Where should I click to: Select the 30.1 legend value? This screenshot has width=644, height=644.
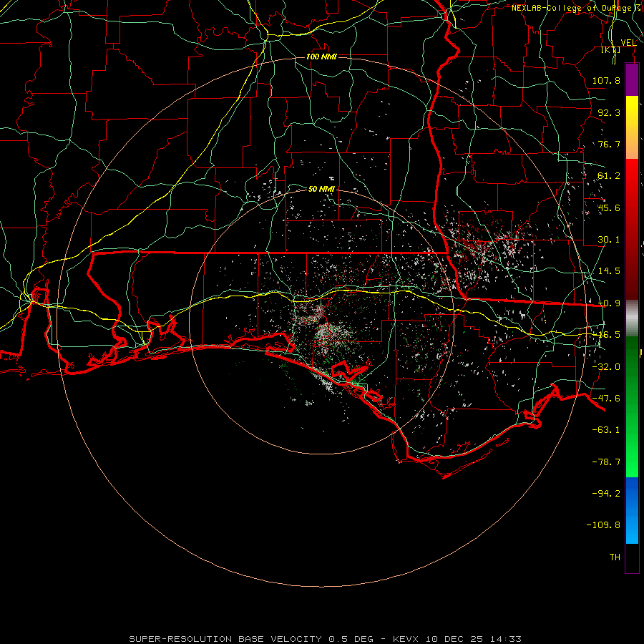coord(609,240)
